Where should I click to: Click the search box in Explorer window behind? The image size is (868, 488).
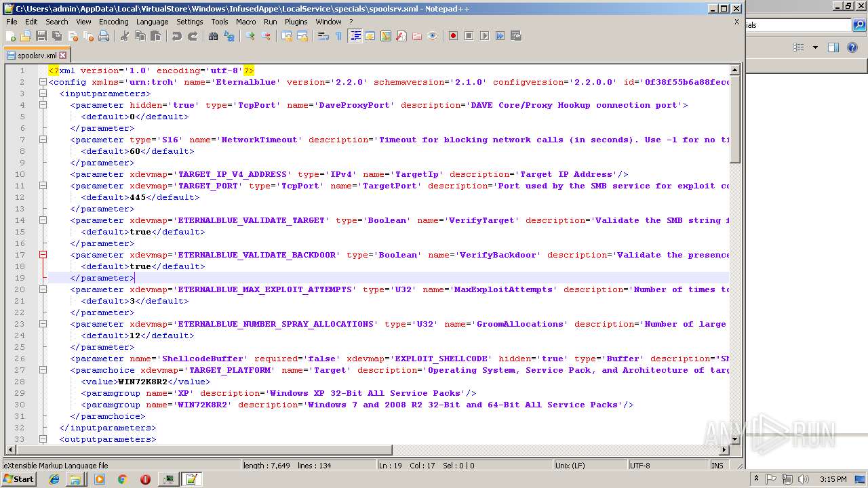pos(798,25)
